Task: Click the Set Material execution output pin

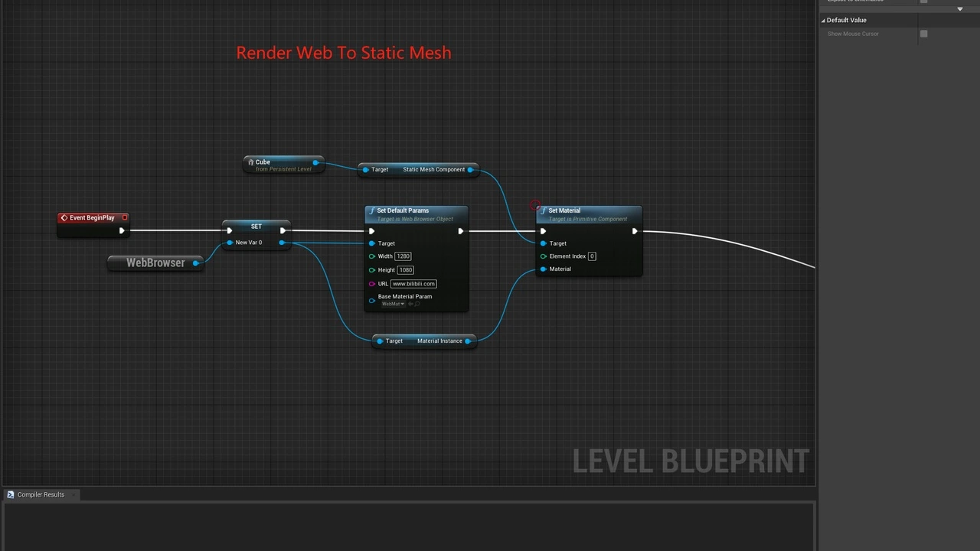Action: (634, 231)
